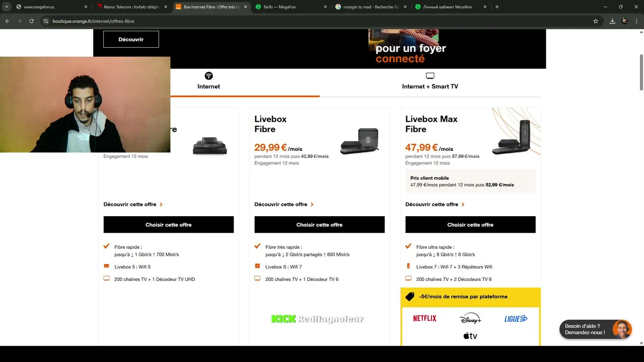This screenshot has height=362, width=644.
Task: Click the Apple TV logo
Action: (x=470, y=336)
